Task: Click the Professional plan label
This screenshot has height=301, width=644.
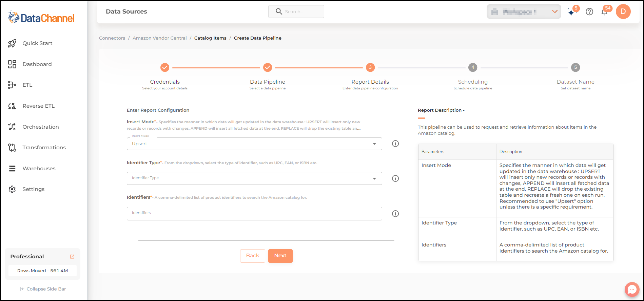Action: (x=27, y=257)
